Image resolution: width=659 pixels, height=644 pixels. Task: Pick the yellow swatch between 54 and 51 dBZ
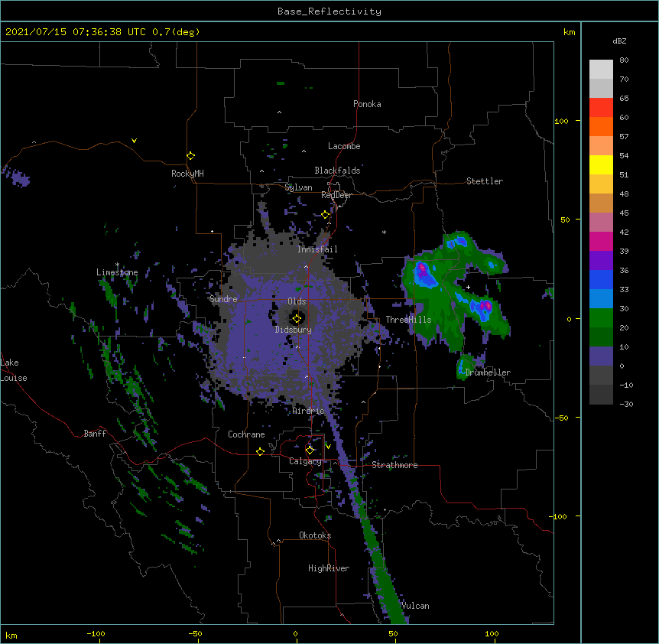coord(601,164)
